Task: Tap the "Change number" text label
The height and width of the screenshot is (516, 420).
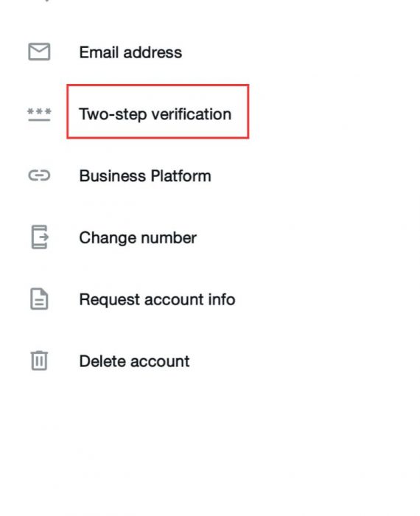Action: (138, 237)
